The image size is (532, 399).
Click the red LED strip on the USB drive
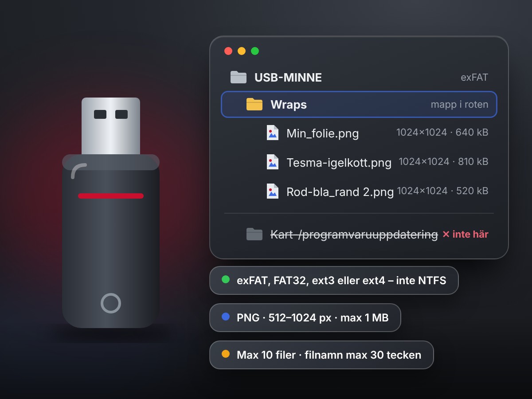click(111, 196)
